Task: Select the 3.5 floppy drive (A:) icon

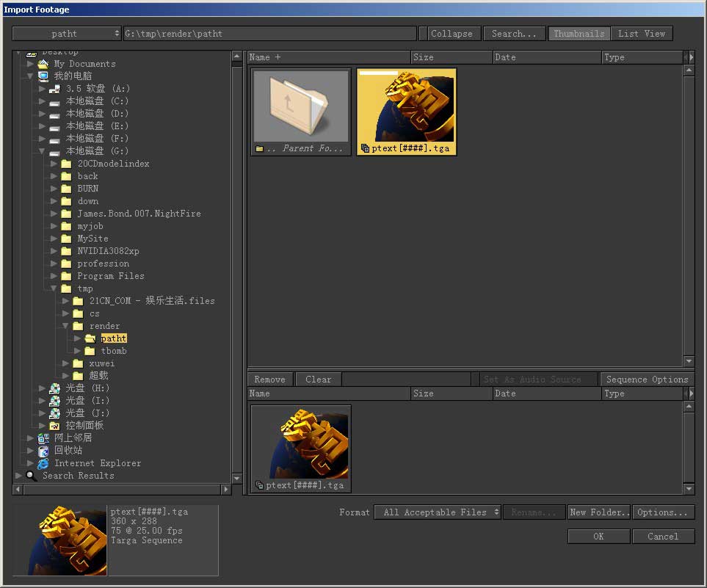Action: click(54, 89)
